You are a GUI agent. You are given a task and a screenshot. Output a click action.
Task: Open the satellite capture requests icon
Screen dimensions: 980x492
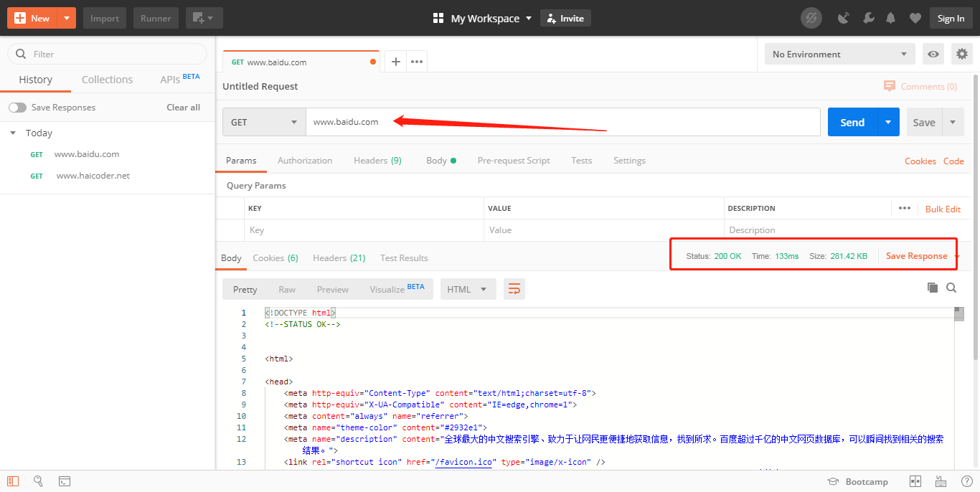pyautogui.click(x=844, y=19)
